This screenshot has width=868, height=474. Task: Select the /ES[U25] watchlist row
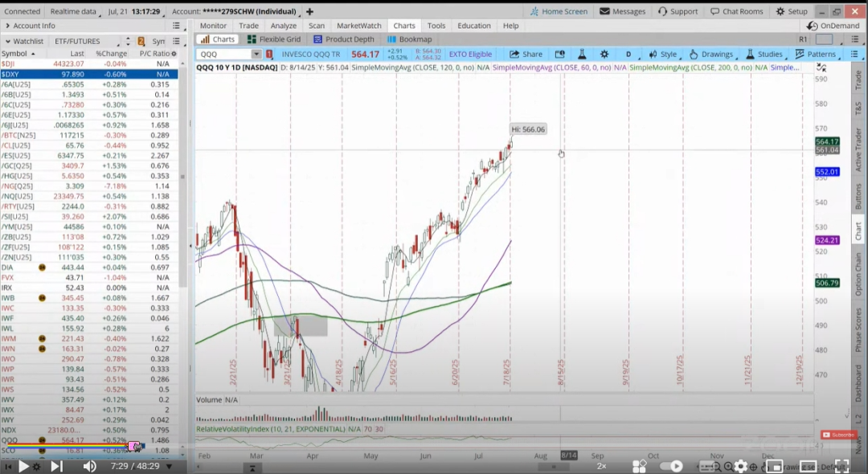89,155
